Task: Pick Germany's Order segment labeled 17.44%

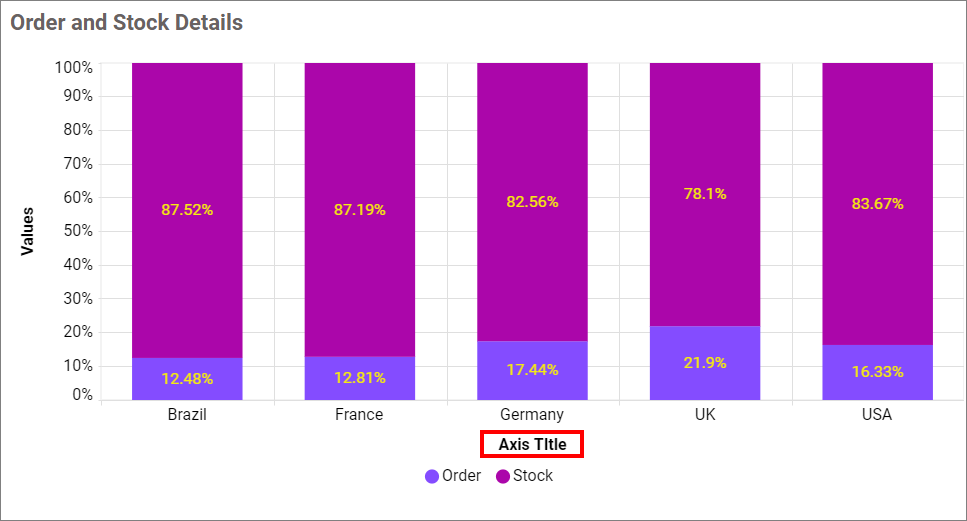Action: (x=532, y=371)
